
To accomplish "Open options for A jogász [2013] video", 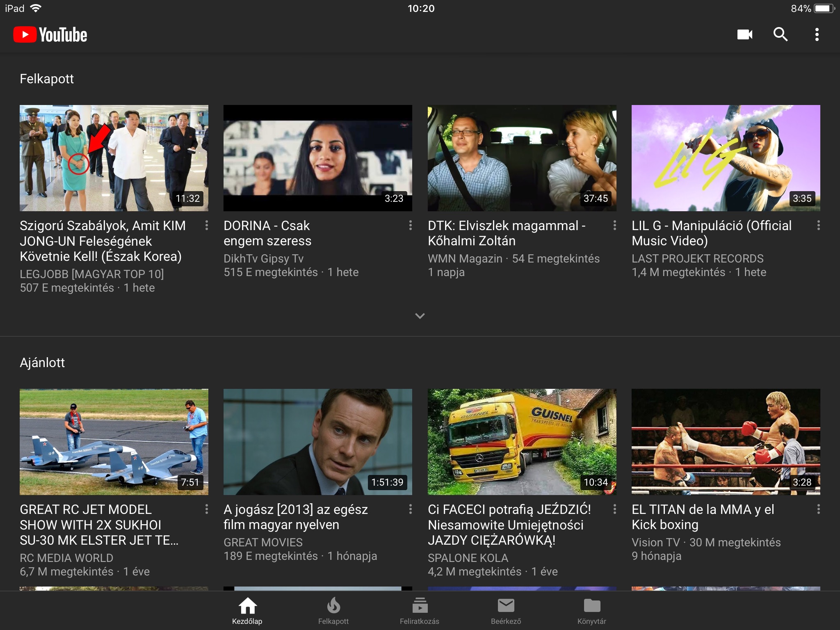I will (x=410, y=509).
